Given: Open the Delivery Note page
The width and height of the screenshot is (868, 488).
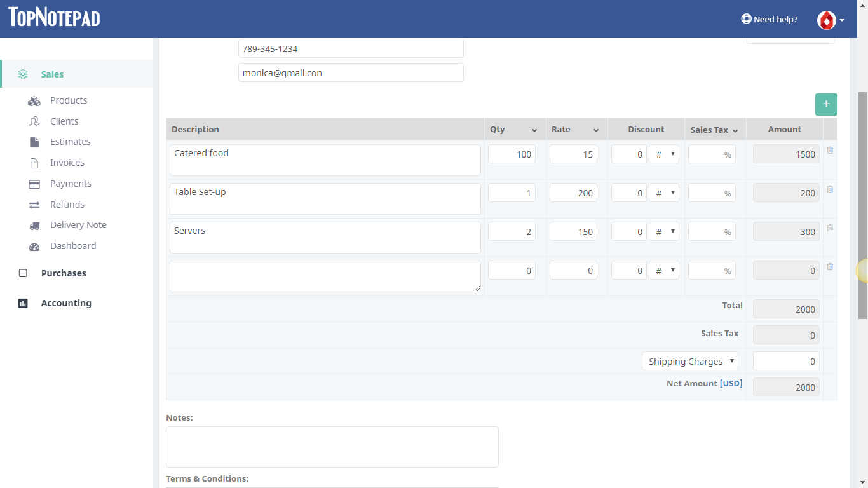Looking at the screenshot, I should [x=78, y=225].
